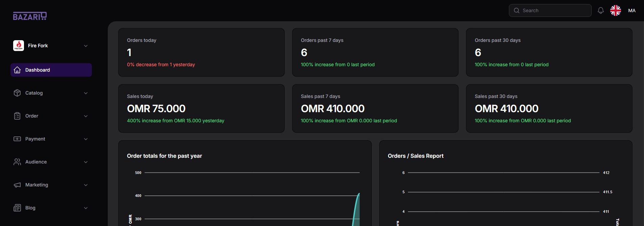Go to the Dashboard menu item
Image resolution: width=644 pixels, height=226 pixels.
point(51,70)
